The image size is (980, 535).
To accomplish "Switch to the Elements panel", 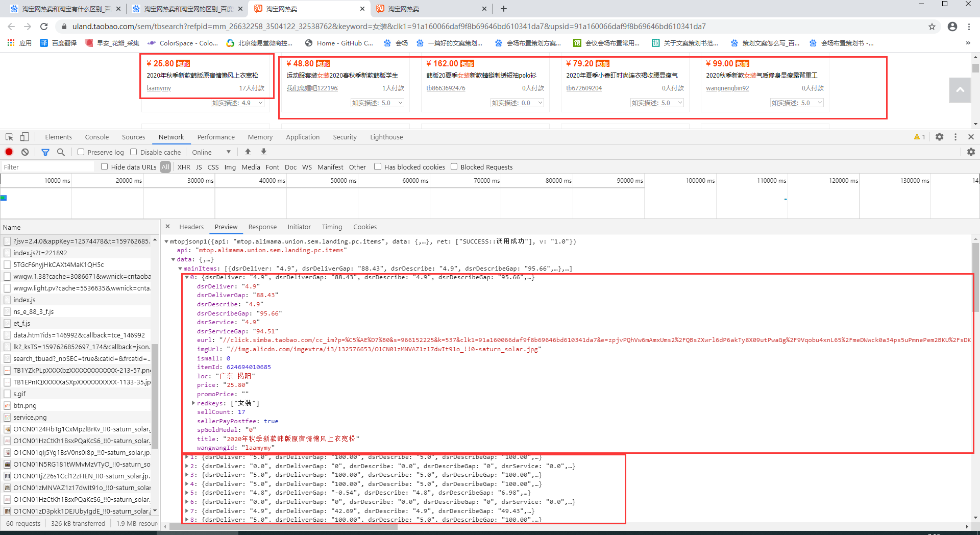I will [59, 137].
